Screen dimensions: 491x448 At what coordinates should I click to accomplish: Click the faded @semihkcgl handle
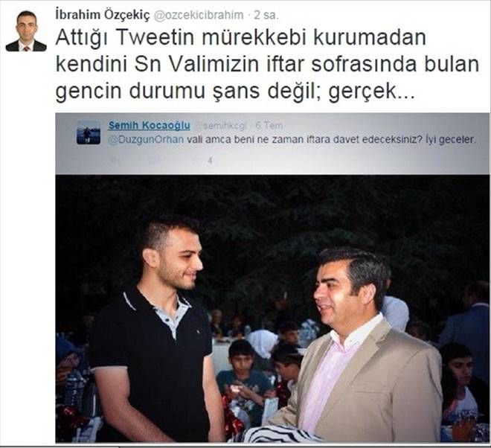click(x=220, y=126)
